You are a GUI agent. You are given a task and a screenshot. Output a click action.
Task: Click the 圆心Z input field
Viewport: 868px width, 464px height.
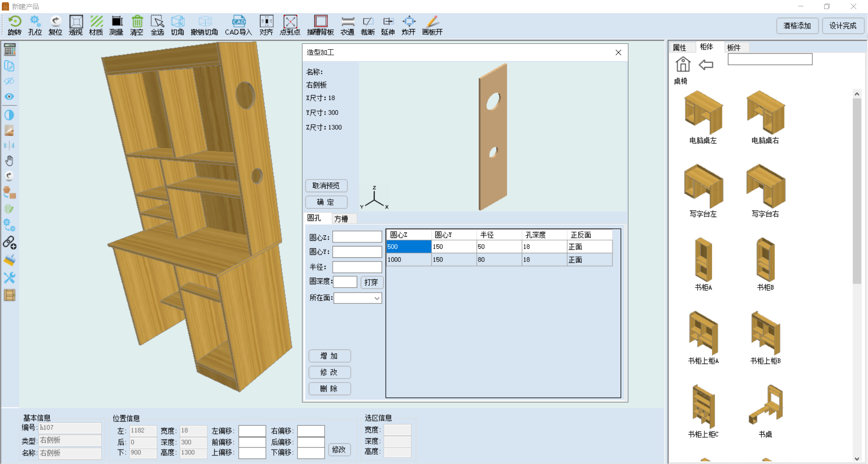(x=358, y=237)
